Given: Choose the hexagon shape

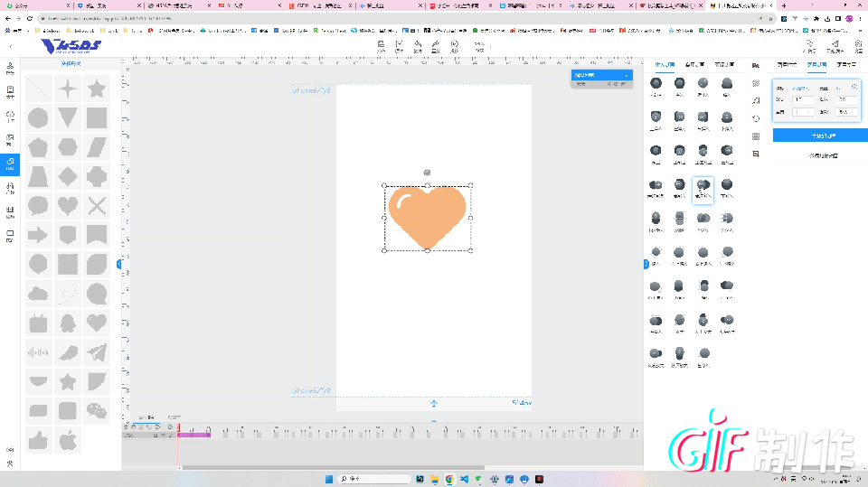Looking at the screenshot, I should [68, 147].
